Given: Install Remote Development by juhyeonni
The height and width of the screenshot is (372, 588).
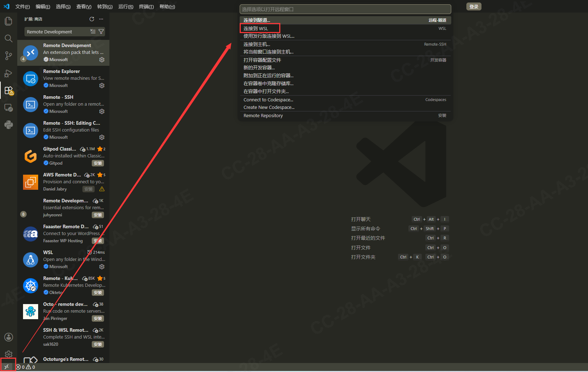Looking at the screenshot, I should click(x=98, y=215).
